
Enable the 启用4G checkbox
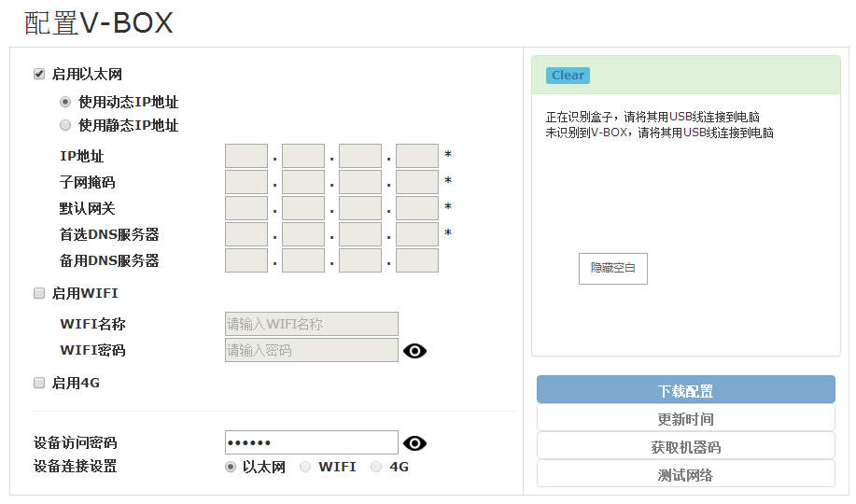click(39, 383)
